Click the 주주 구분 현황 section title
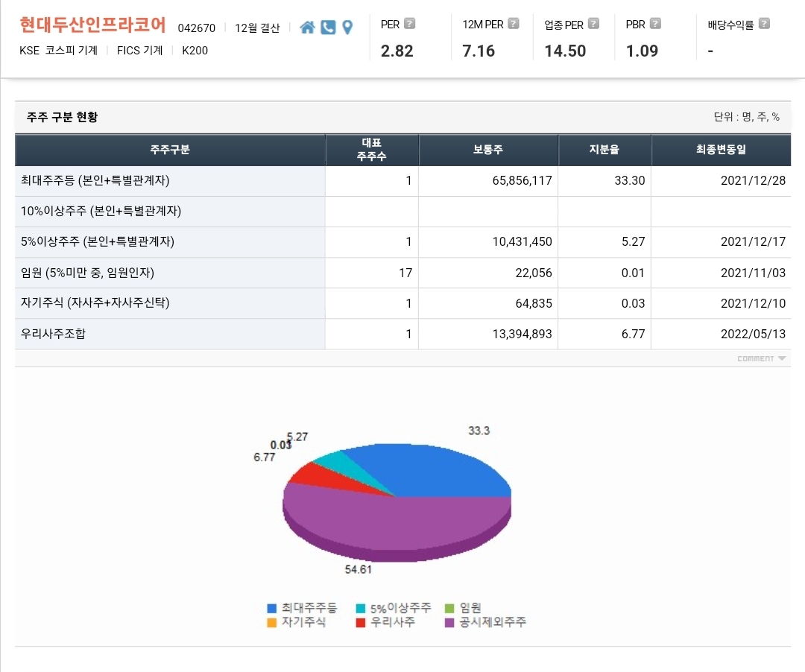 [x=62, y=117]
